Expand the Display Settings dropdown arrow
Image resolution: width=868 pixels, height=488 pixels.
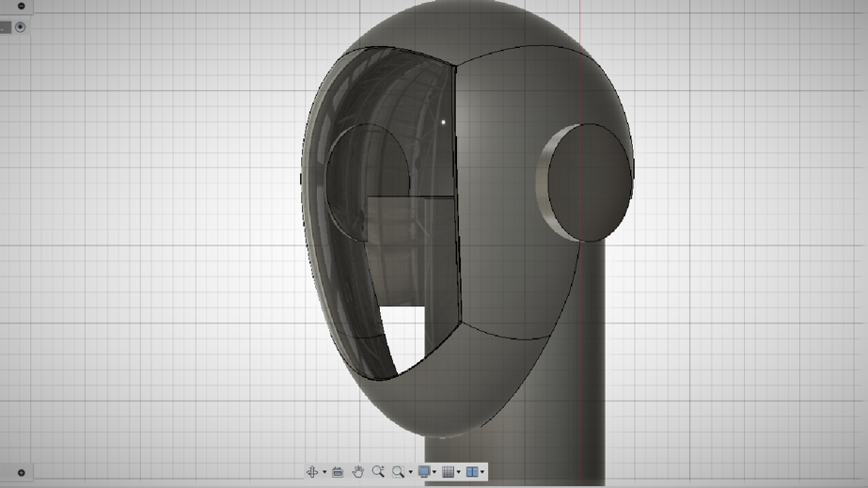[x=434, y=472]
